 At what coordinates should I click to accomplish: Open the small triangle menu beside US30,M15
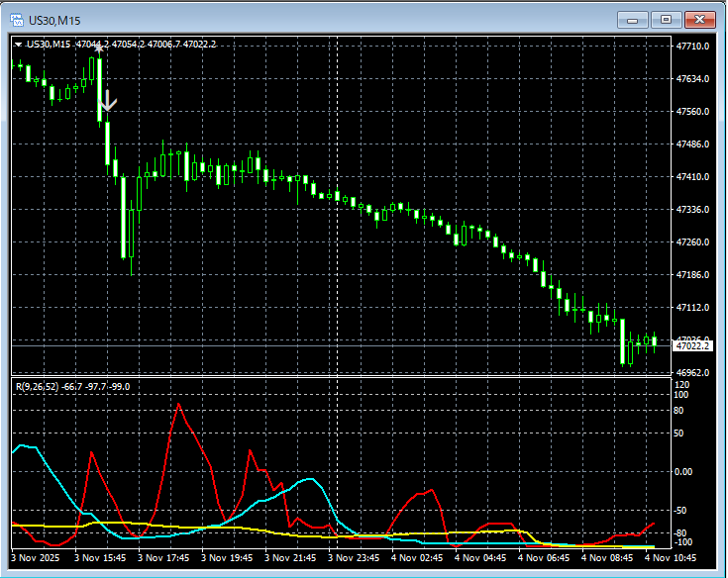19,45
